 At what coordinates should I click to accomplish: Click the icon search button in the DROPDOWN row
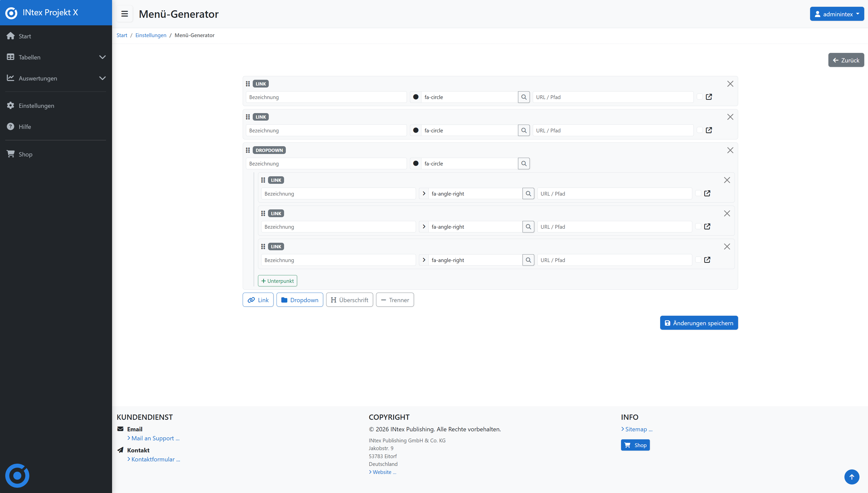click(x=524, y=163)
